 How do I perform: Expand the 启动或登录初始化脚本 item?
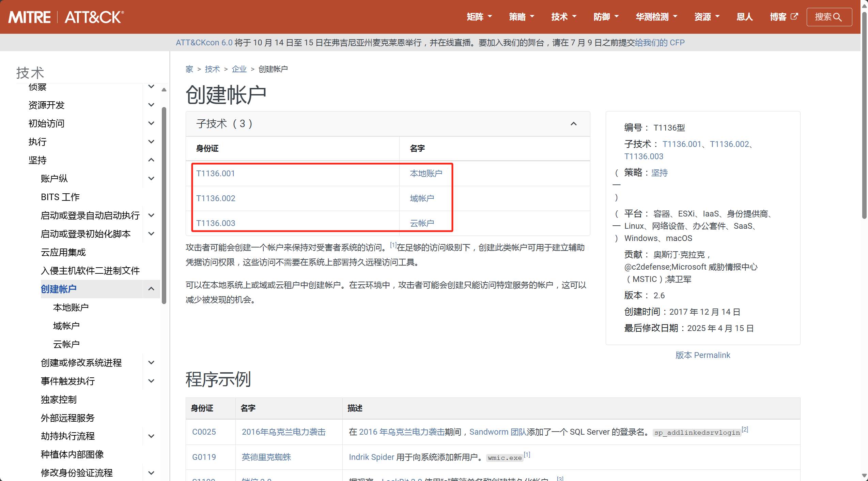pyautogui.click(x=151, y=234)
